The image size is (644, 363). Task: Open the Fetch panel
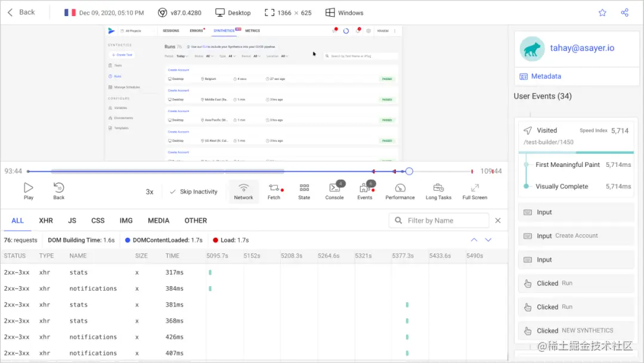click(274, 191)
